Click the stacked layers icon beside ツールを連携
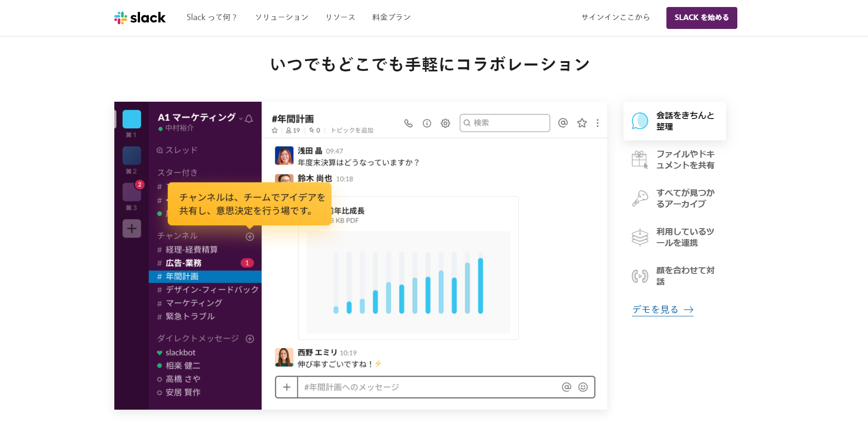Image resolution: width=868 pixels, height=433 pixels. (x=640, y=237)
